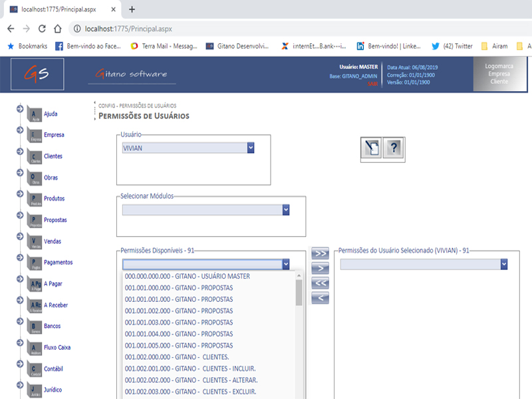
Task: Open the Obras module icon
Action: [x=35, y=178]
